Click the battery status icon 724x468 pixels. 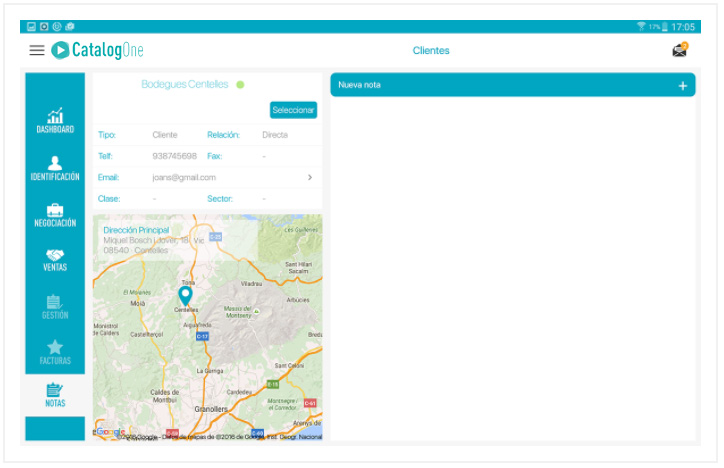click(664, 27)
